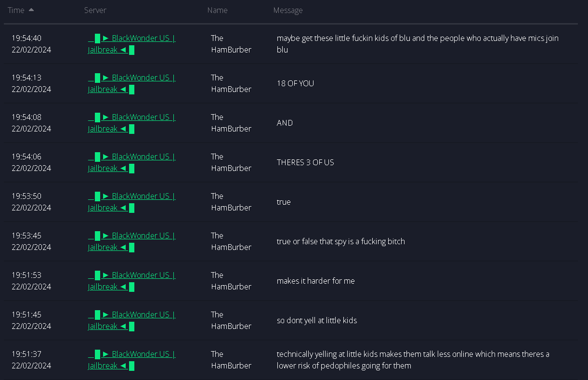Open BlackWonder US server link at 19:54:13

[x=132, y=83]
